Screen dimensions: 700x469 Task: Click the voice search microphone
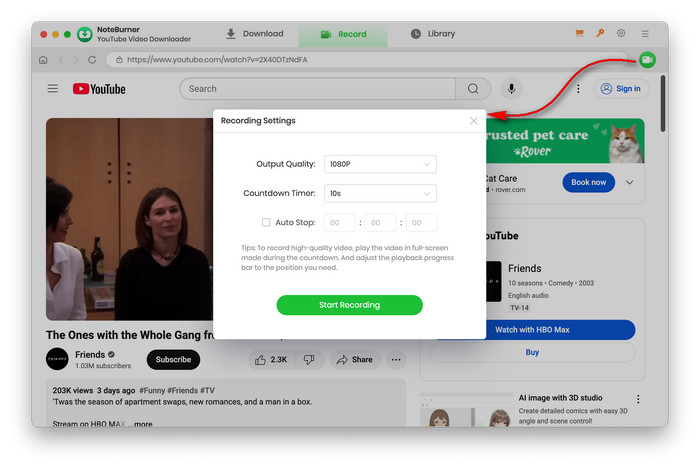tap(511, 89)
